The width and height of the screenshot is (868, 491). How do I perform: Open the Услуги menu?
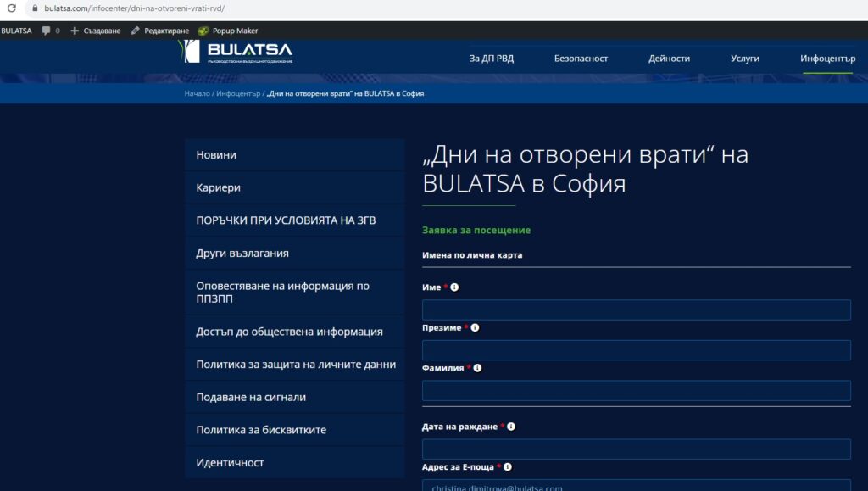coord(745,59)
